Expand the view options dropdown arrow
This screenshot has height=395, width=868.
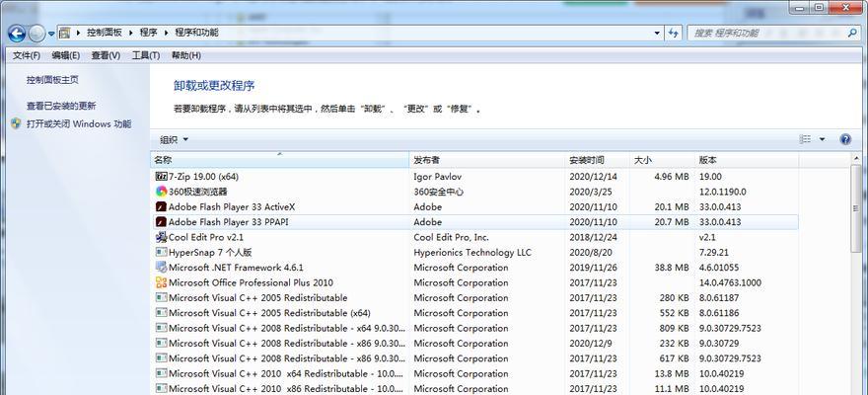point(822,139)
